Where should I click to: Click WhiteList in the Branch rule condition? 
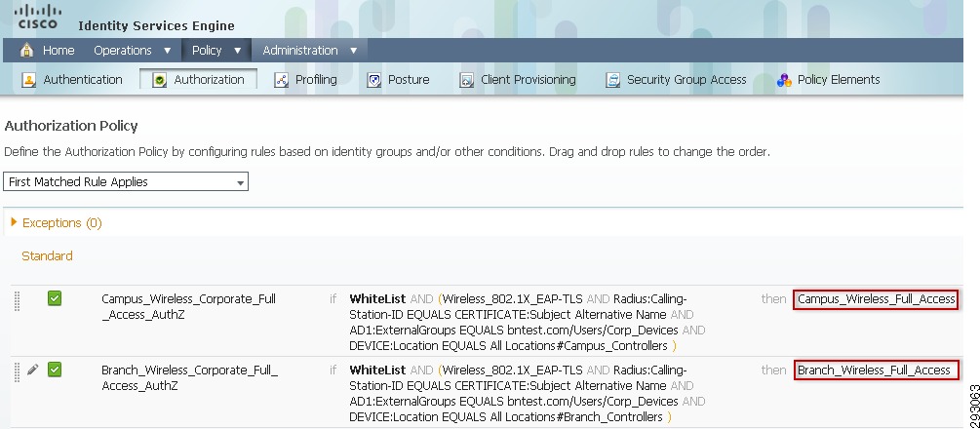(x=377, y=370)
